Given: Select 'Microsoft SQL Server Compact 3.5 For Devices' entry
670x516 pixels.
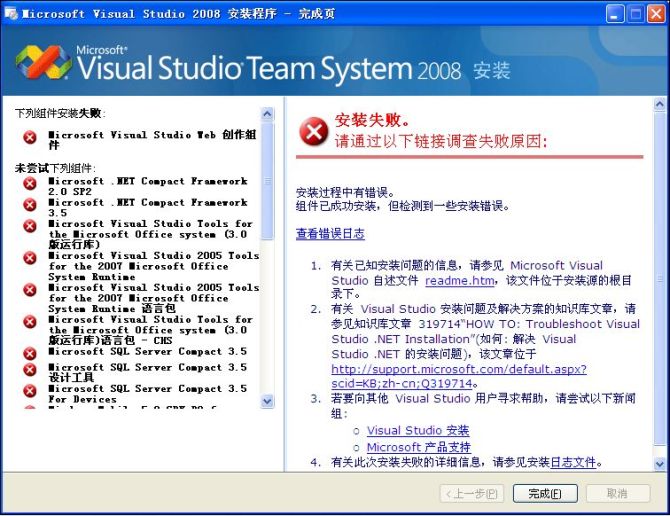Looking at the screenshot, I should pos(147,394).
